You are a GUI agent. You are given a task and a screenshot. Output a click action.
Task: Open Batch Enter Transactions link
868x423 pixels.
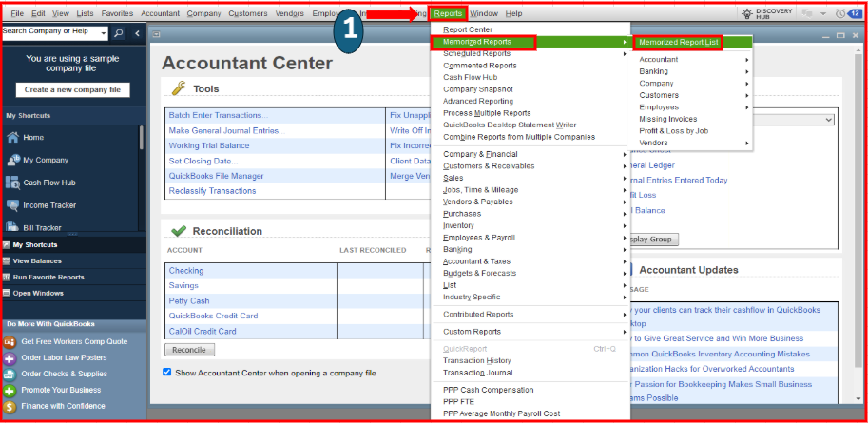tap(218, 115)
